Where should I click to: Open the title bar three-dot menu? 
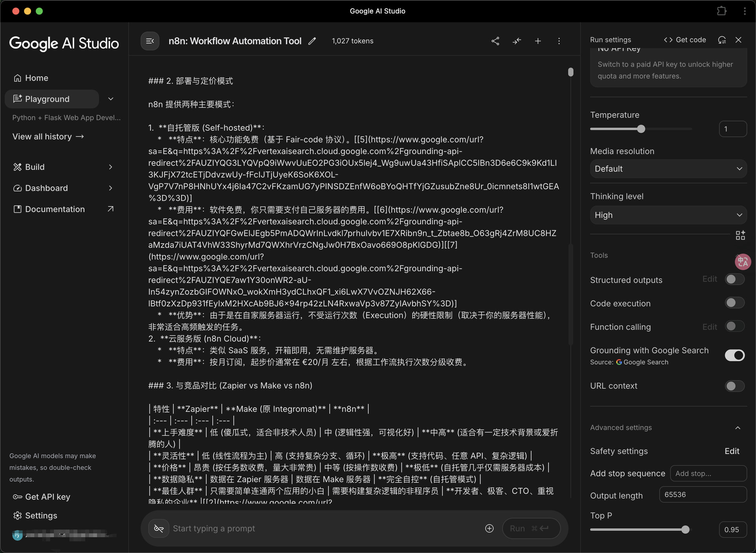(x=745, y=11)
